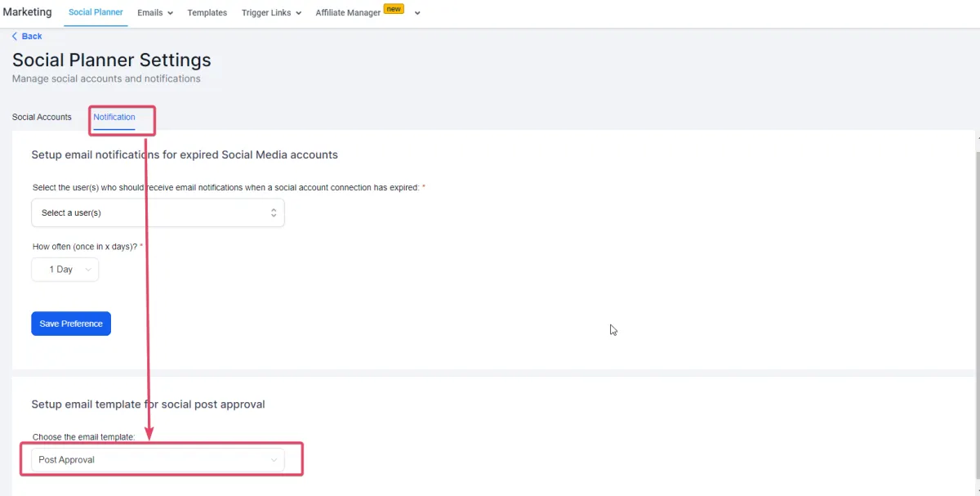Viewport: 980px width, 496px height.
Task: Open overflow chevron after Affiliate Manager
Action: [417, 13]
